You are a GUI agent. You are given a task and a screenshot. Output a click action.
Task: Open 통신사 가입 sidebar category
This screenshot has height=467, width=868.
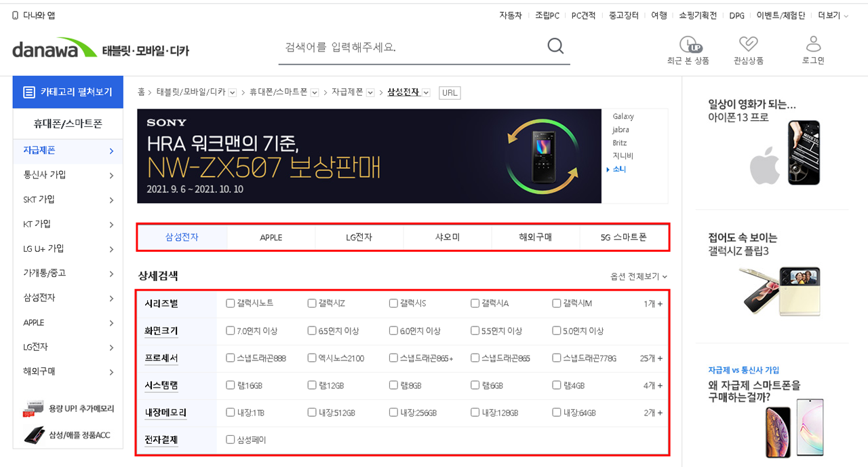click(x=68, y=175)
